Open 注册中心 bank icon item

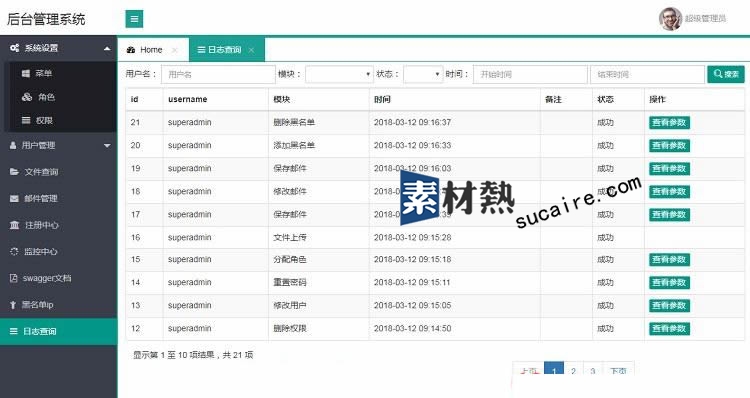click(14, 225)
